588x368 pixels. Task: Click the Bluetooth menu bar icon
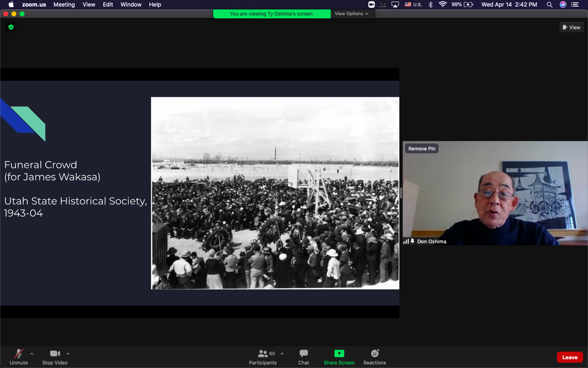pos(430,4)
